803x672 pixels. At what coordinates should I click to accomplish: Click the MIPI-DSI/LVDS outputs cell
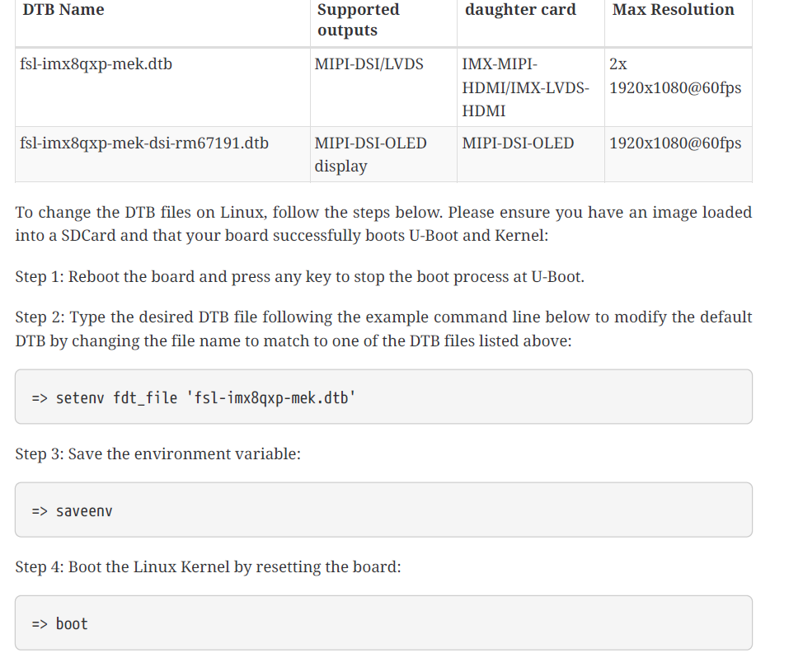369,64
